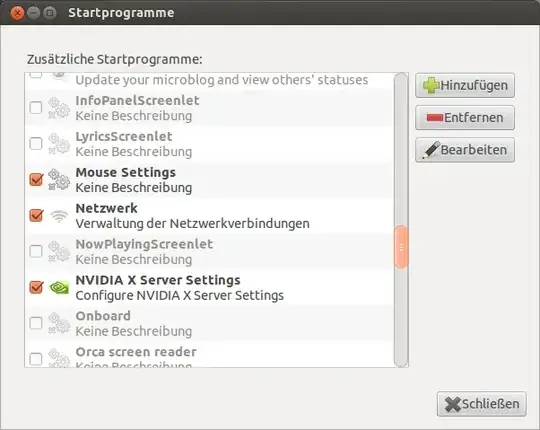Click 'Configure NVIDIA X Server Settings' description
This screenshot has height=430, width=540.
[x=179, y=295]
